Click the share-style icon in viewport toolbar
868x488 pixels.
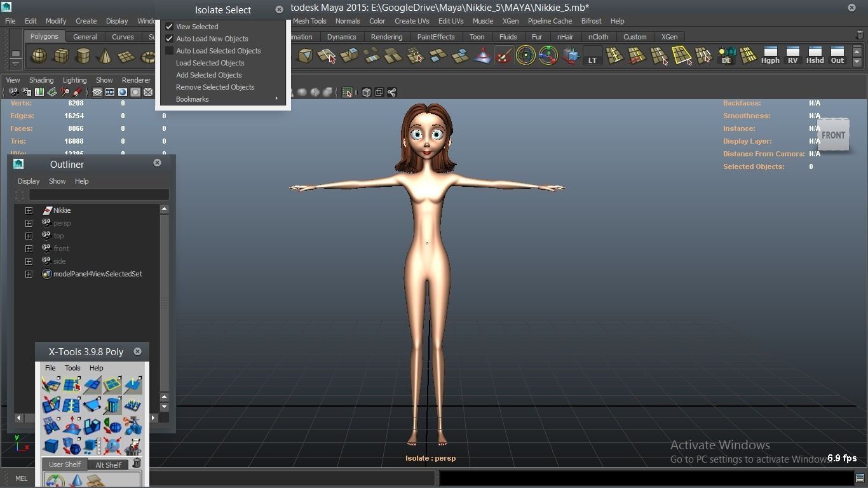click(392, 93)
